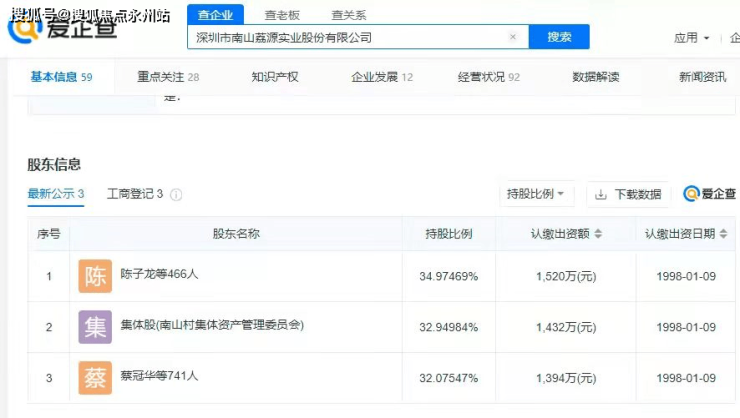
Task: Open the 知识产权 section tab
Action: pos(275,77)
